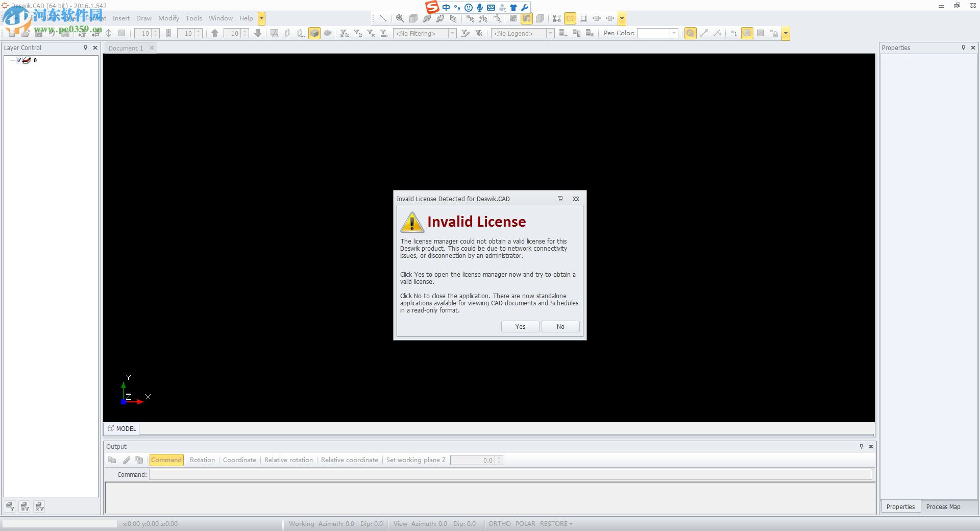Open the Window menu
This screenshot has height=531, width=980.
tap(220, 18)
